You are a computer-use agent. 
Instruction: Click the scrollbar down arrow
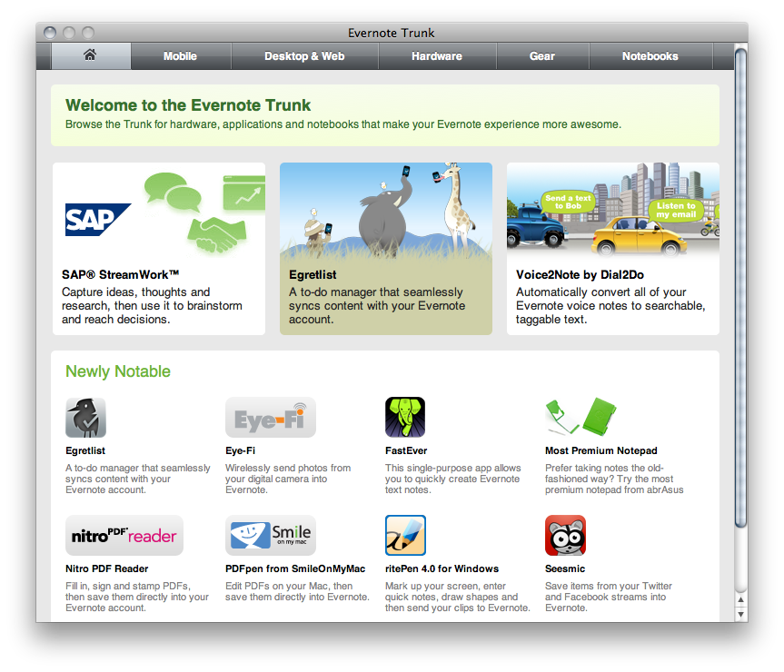tap(741, 615)
